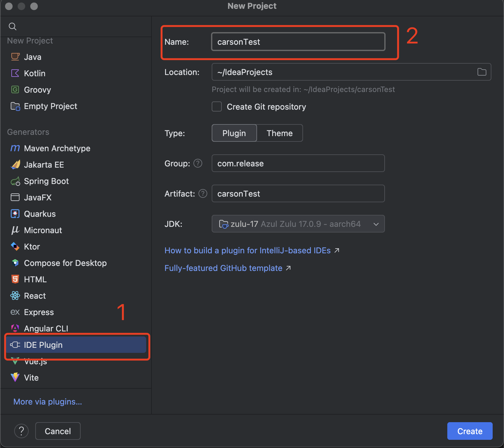Select the Angular CLI logo icon
This screenshot has height=448, width=504.
(x=15, y=328)
